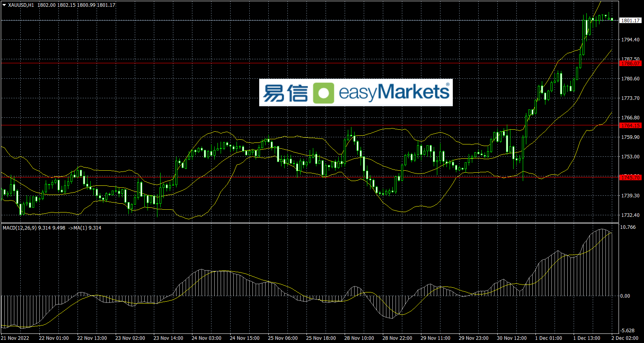The image size is (644, 343).
Task: Click the red horizontal line at 1786.07
Action: pos(310,63)
